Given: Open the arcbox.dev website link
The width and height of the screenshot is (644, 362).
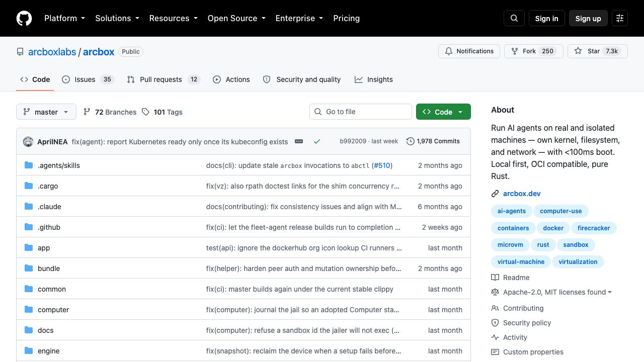Looking at the screenshot, I should 522,194.
